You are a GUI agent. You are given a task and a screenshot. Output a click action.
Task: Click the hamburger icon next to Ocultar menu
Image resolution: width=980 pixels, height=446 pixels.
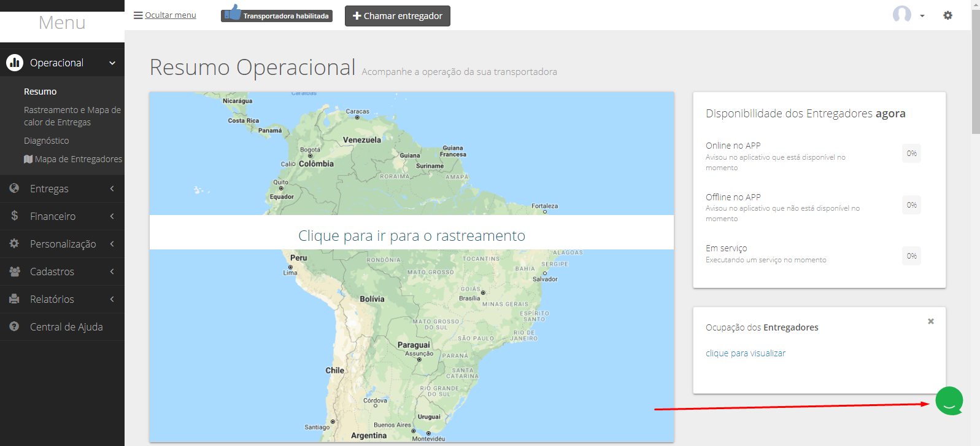click(x=138, y=15)
